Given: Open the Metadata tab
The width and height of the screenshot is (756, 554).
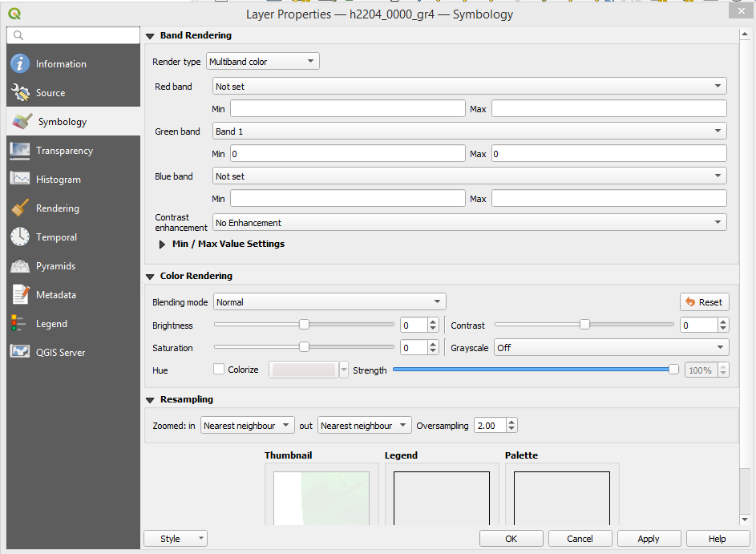Looking at the screenshot, I should [73, 294].
